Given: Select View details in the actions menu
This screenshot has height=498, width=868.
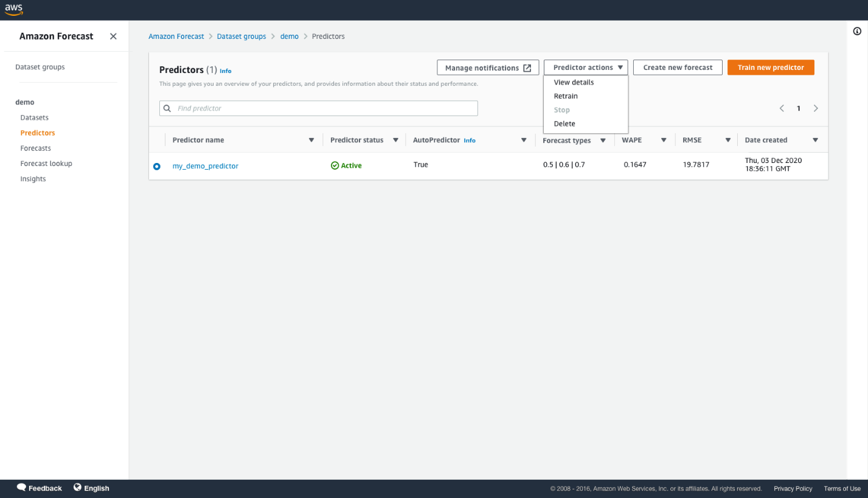Looking at the screenshot, I should pos(574,82).
